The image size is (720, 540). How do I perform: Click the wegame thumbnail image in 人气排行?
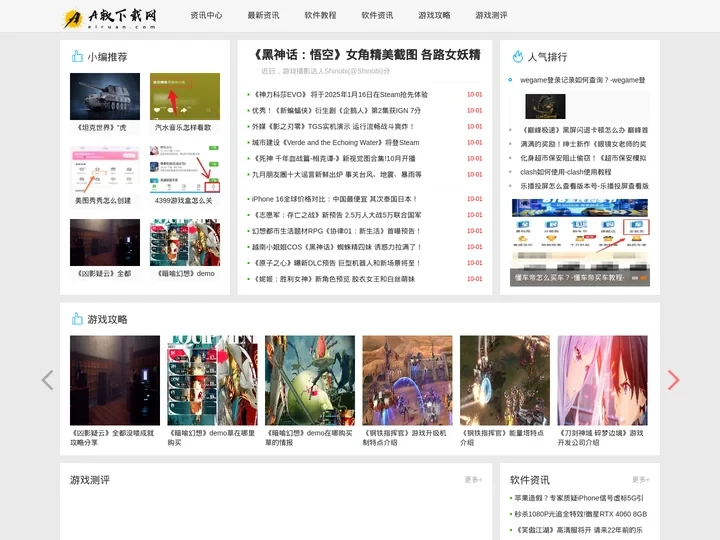pos(545,106)
